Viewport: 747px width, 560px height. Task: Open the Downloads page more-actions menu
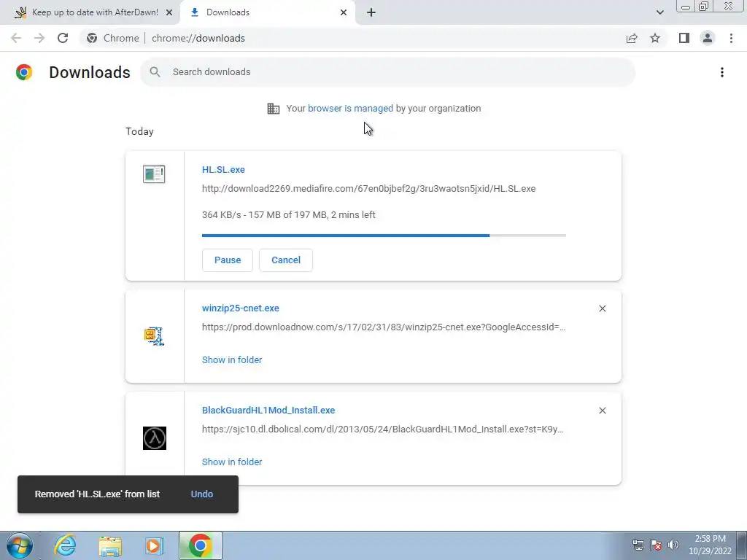(722, 72)
